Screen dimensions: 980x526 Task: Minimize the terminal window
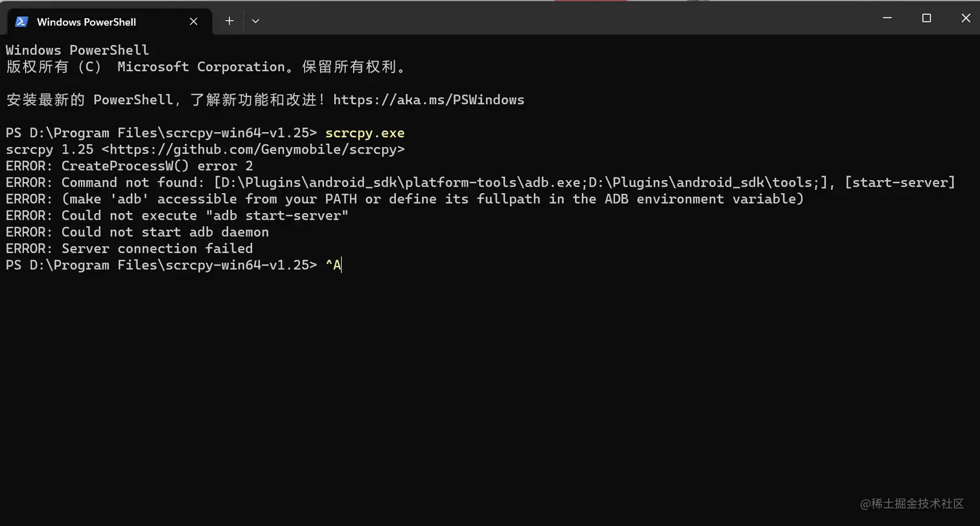[x=887, y=18]
